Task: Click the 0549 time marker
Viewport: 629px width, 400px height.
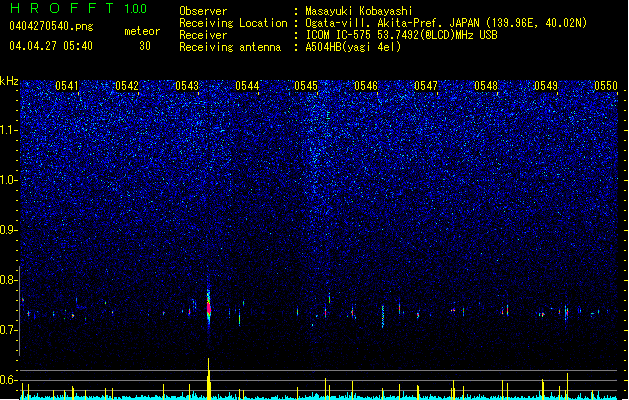Action: (x=546, y=86)
